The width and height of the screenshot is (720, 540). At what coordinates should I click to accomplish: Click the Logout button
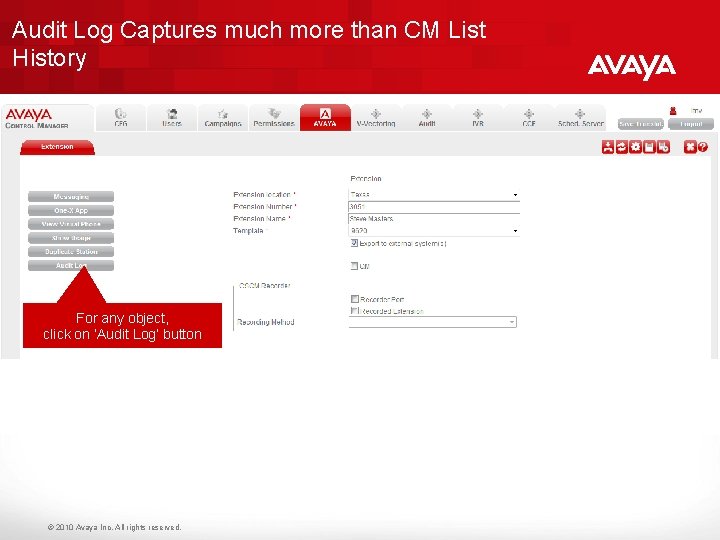tap(691, 124)
